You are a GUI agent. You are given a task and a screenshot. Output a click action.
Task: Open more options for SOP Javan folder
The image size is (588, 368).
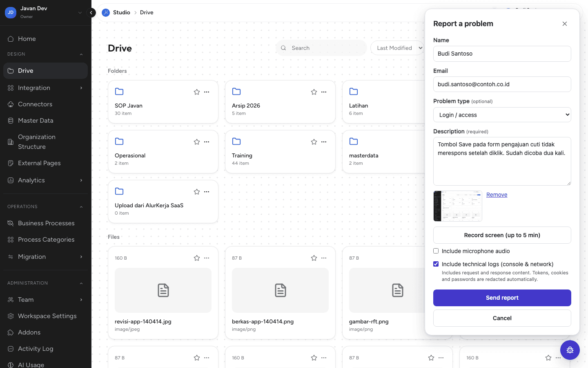[207, 92]
